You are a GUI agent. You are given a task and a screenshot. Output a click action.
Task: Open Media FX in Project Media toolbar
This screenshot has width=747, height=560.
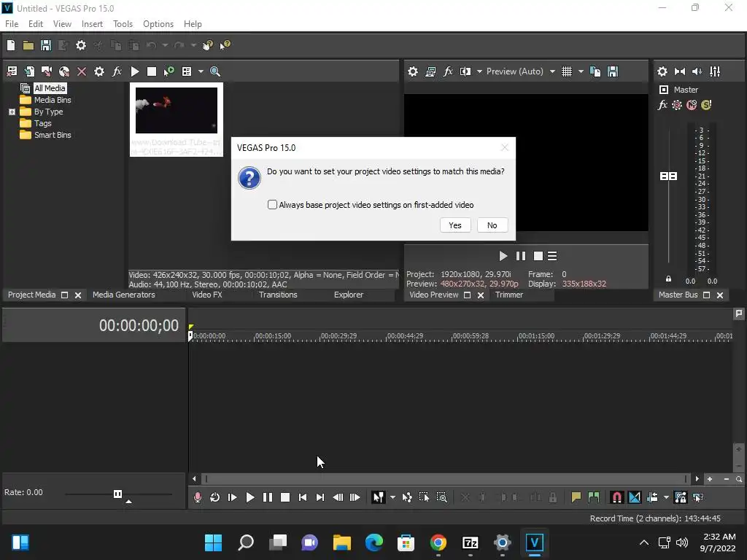pyautogui.click(x=117, y=71)
